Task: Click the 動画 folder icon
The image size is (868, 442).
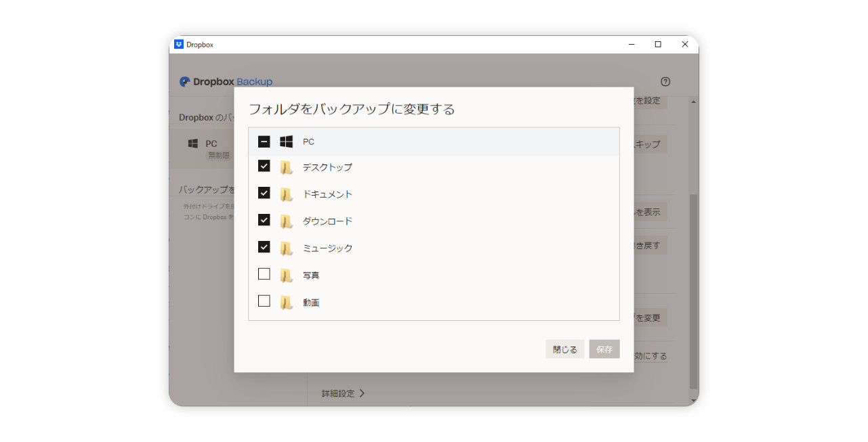Action: [x=287, y=303]
